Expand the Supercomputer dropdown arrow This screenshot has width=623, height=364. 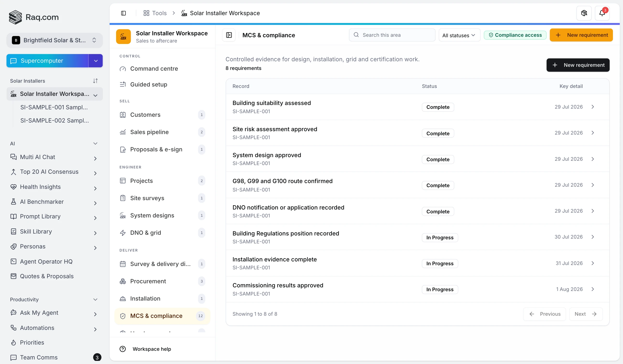(96, 61)
